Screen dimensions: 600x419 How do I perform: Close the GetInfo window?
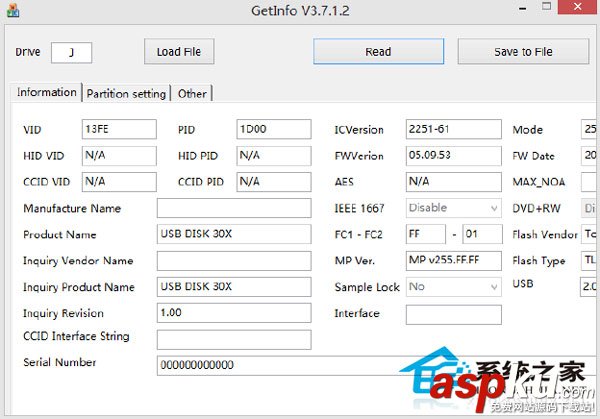pyautogui.click(x=578, y=7)
